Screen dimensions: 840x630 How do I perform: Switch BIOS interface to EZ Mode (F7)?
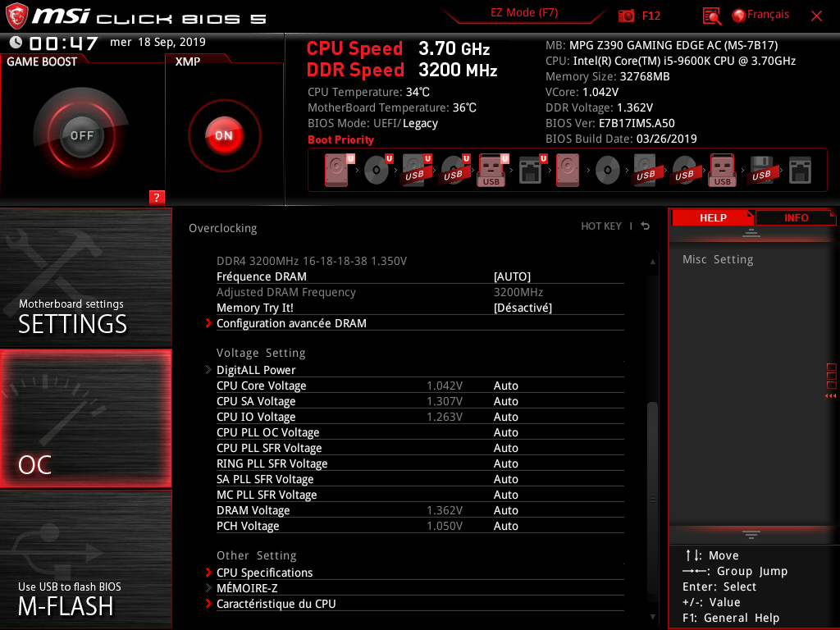tap(524, 13)
